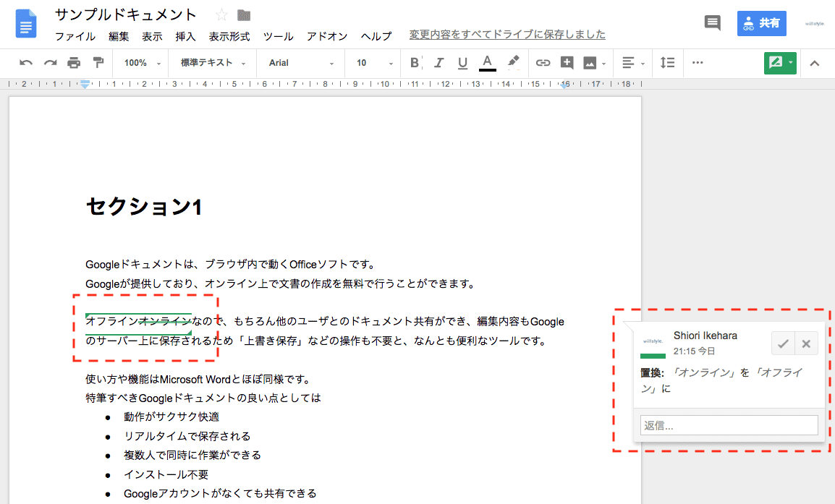Click the suggested オフライン text

click(x=112, y=321)
